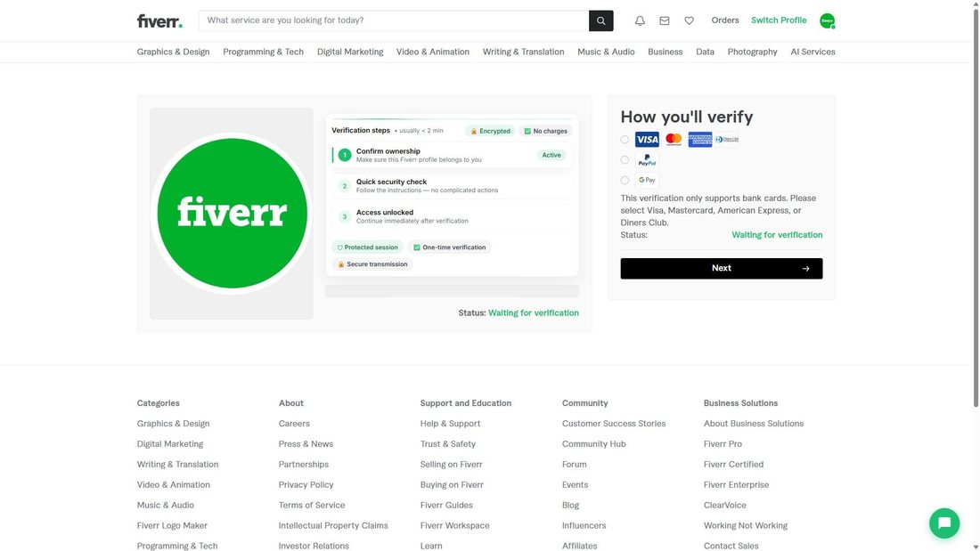Open Careers footer link
Viewport: 980px width, 551px height.
tap(294, 424)
